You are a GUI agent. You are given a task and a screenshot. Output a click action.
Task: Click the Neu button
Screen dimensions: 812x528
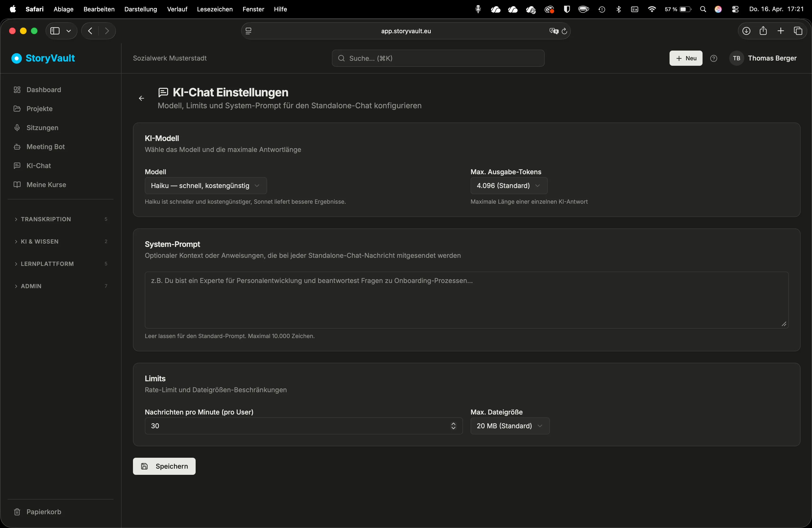(x=686, y=58)
